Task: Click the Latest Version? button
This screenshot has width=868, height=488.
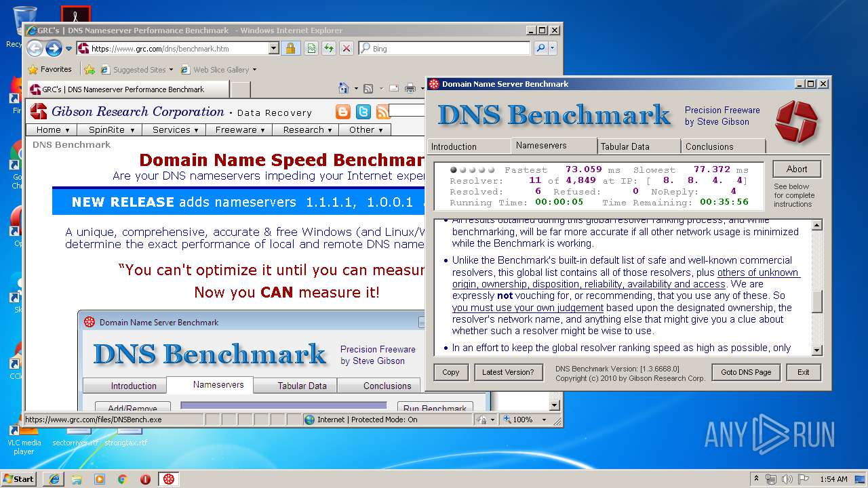Action: tap(508, 372)
